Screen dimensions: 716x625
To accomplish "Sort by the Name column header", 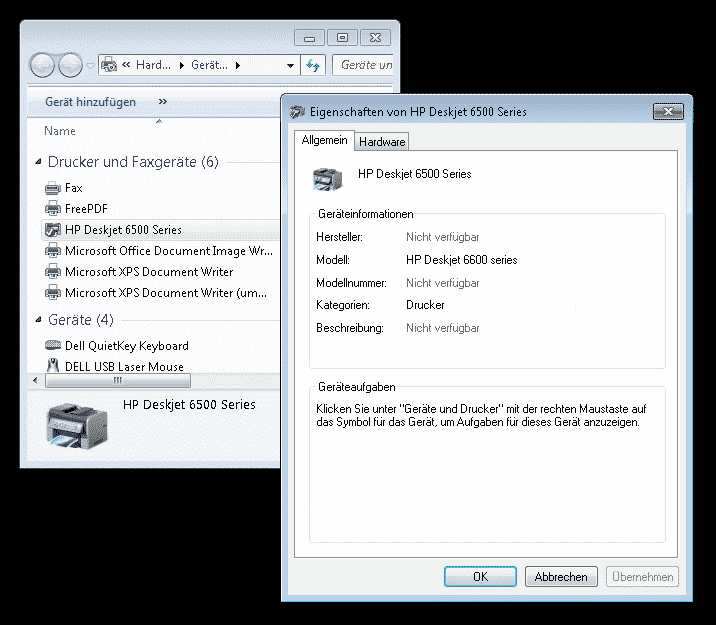I will (60, 131).
